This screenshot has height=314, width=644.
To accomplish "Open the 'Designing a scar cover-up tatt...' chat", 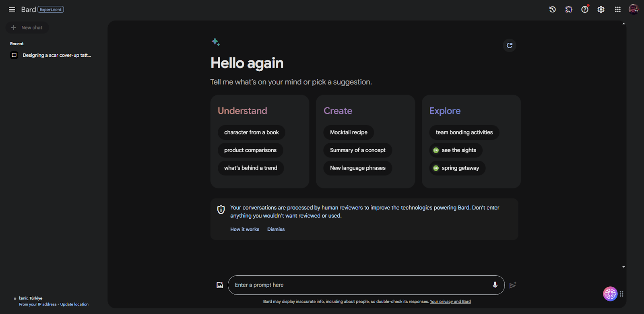I will pos(57,55).
